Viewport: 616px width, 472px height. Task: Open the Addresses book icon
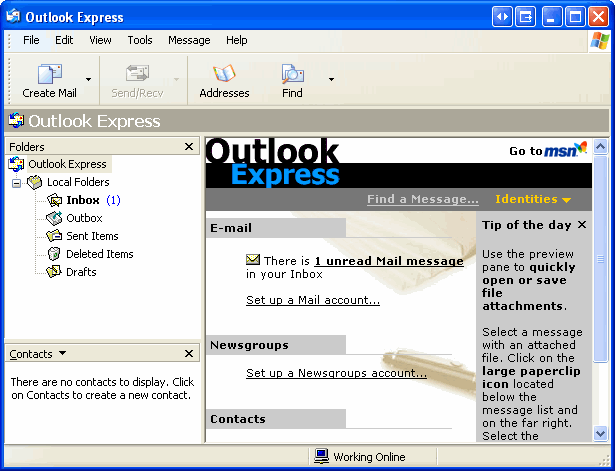[x=224, y=73]
